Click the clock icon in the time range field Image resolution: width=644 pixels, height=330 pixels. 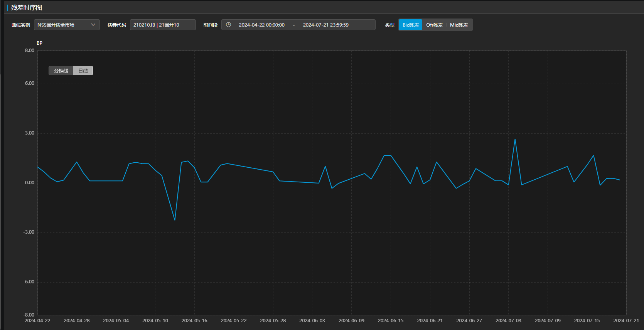228,25
